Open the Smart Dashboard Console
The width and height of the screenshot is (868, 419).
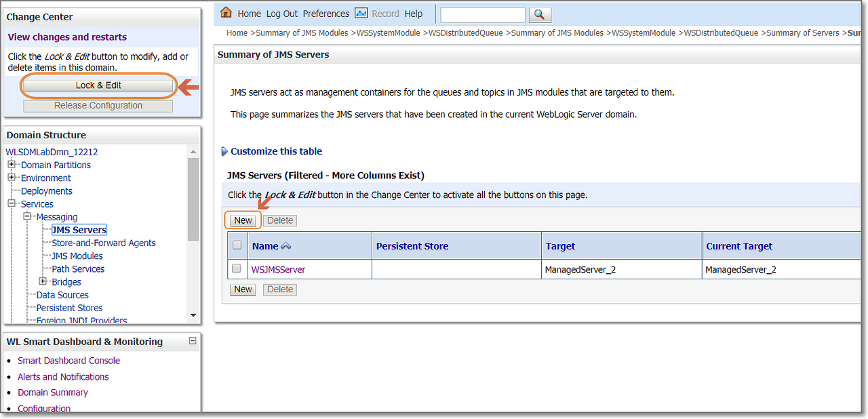[x=68, y=361]
